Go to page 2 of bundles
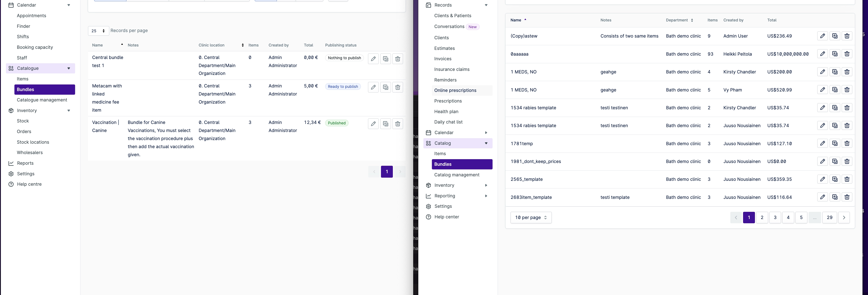Screen dimensions: 868x295 762,218
